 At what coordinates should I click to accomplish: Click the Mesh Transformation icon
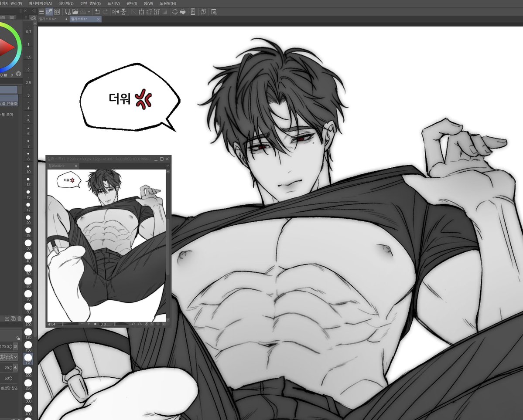157,12
